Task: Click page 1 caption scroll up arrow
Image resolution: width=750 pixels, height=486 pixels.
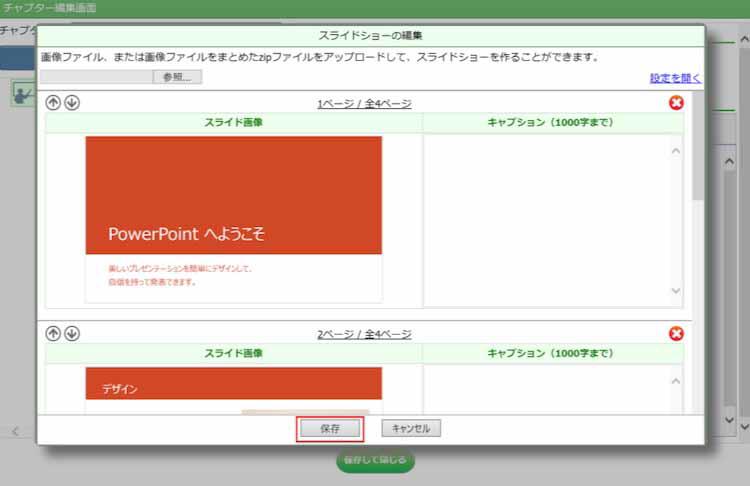Action: click(x=676, y=151)
